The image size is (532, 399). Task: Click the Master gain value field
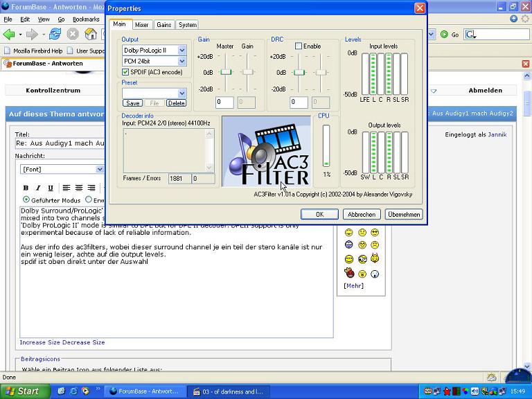pos(224,102)
